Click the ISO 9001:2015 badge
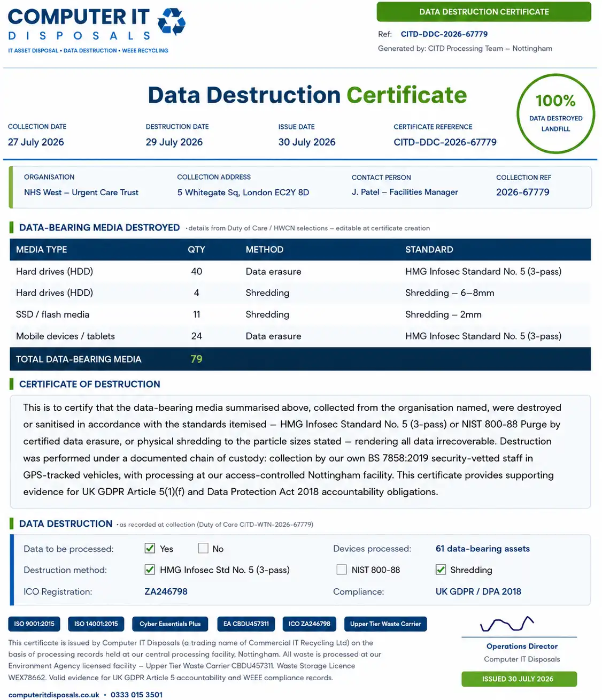 coord(34,624)
